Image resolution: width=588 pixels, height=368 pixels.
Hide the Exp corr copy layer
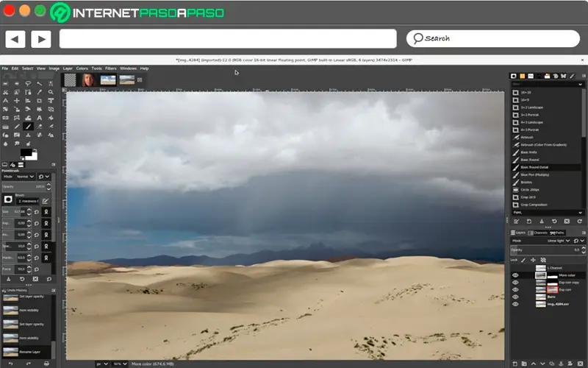point(515,283)
